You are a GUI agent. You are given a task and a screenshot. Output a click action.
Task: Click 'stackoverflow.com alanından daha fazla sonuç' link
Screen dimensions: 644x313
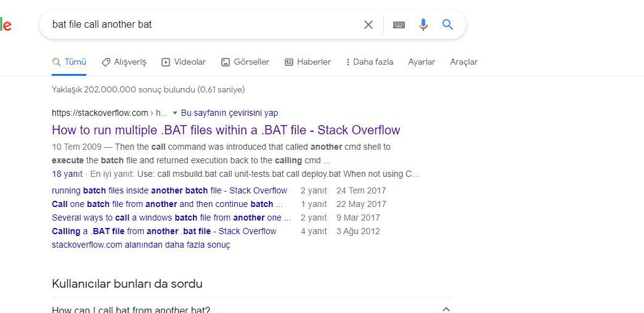141,245
